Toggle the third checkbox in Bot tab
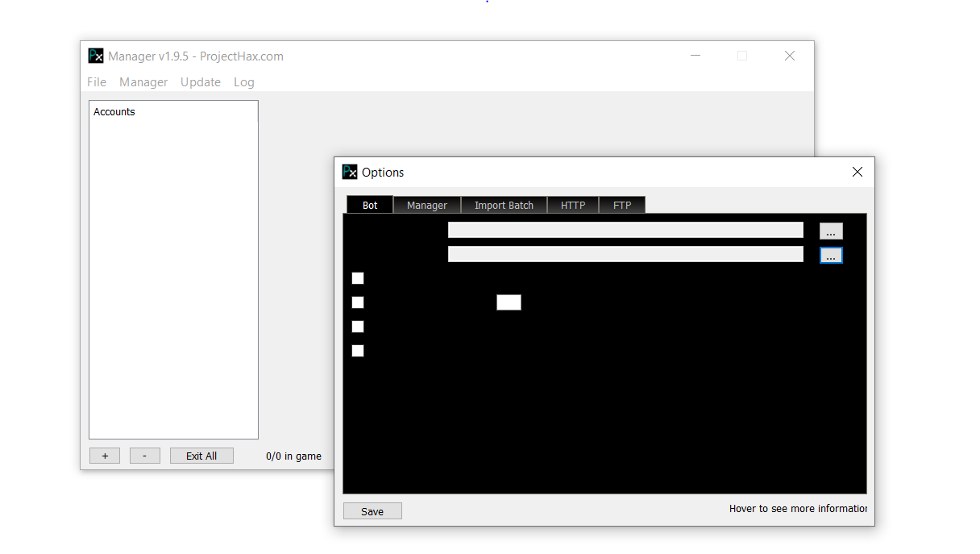Image resolution: width=980 pixels, height=554 pixels. [358, 327]
